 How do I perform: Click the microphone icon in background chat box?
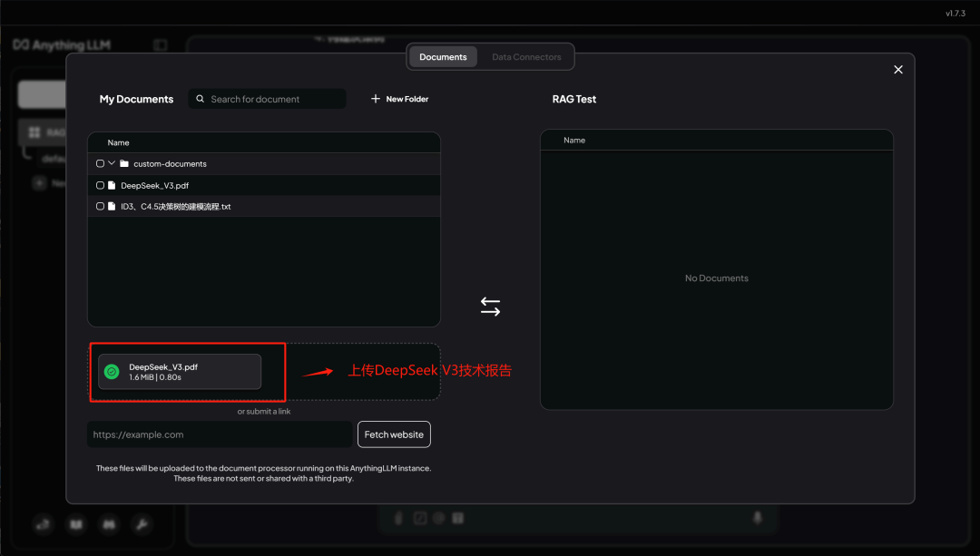[758, 518]
